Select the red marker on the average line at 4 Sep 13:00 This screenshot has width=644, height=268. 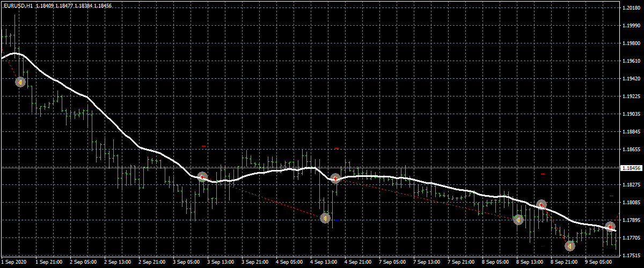point(335,178)
